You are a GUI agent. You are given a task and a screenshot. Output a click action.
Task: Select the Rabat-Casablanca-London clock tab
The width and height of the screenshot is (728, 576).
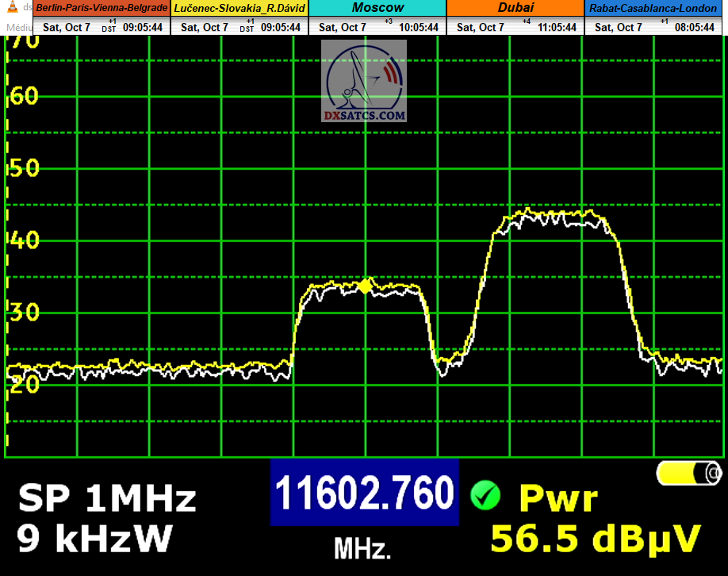pyautogui.click(x=656, y=8)
